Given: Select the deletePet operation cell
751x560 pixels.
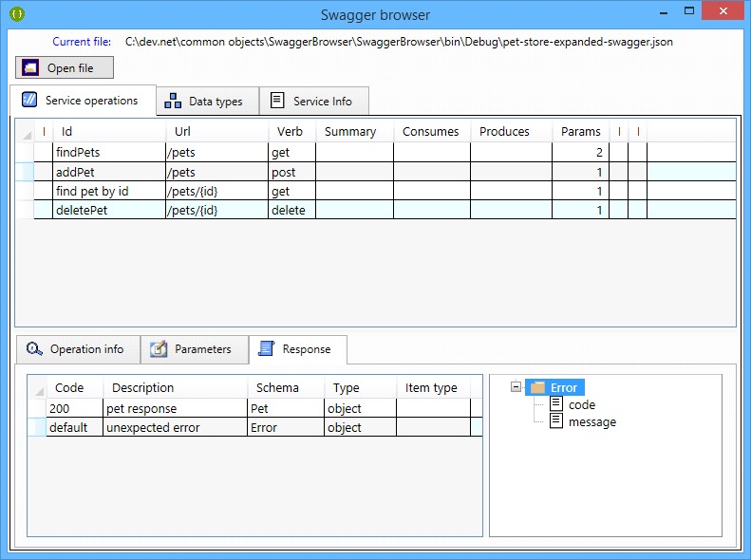Looking at the screenshot, I should pos(109,210).
